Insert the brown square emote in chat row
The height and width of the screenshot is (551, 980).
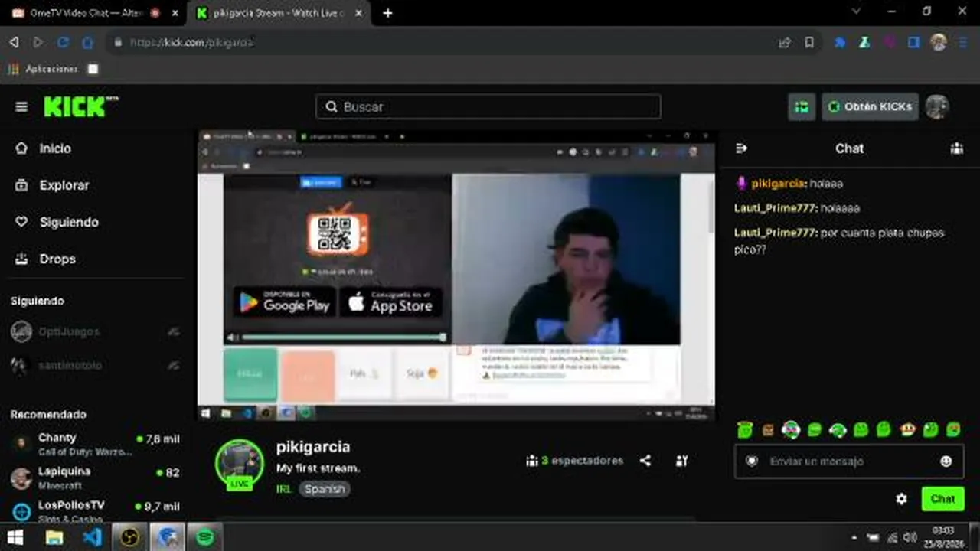pos(768,430)
